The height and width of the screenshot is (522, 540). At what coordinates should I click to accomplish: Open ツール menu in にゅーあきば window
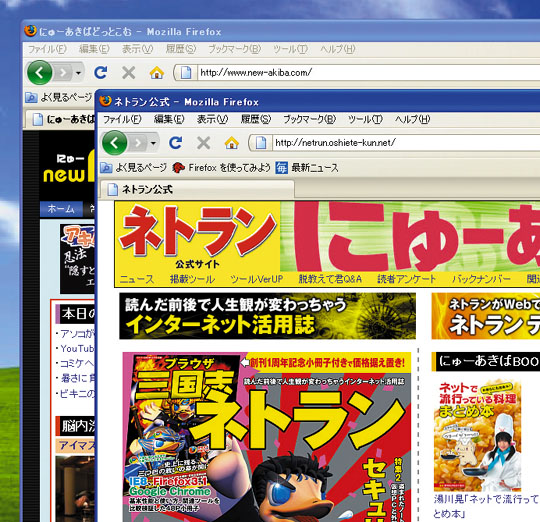click(x=290, y=49)
